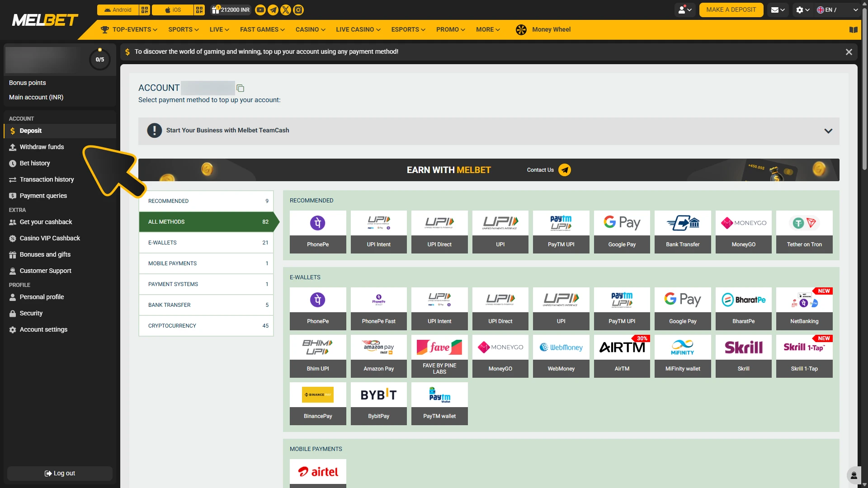The height and width of the screenshot is (488, 868).
Task: Switch to MOBILE PAYMENTS category tab
Action: tap(206, 263)
